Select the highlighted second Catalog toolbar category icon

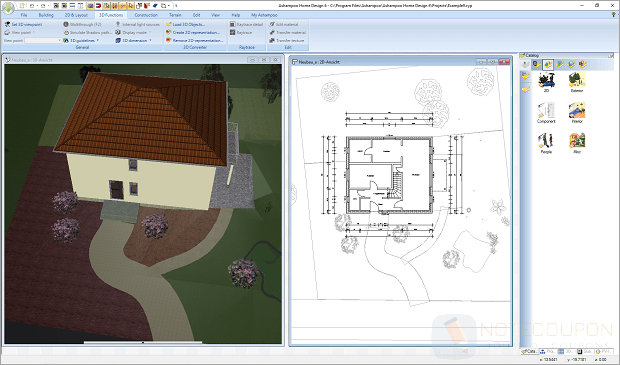click(548, 64)
